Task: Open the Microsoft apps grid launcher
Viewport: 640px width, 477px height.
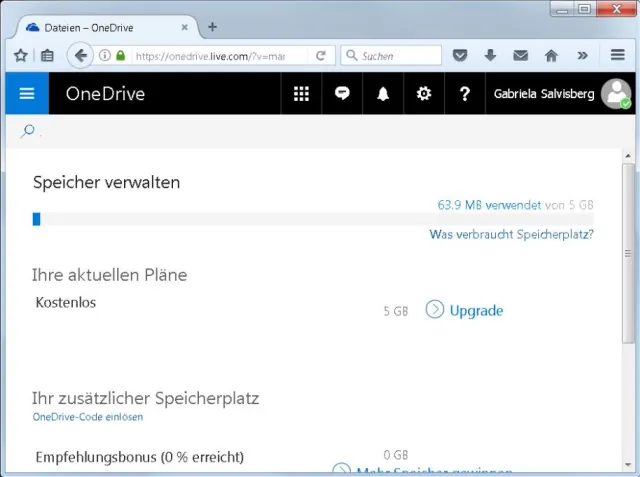Action: click(x=301, y=94)
